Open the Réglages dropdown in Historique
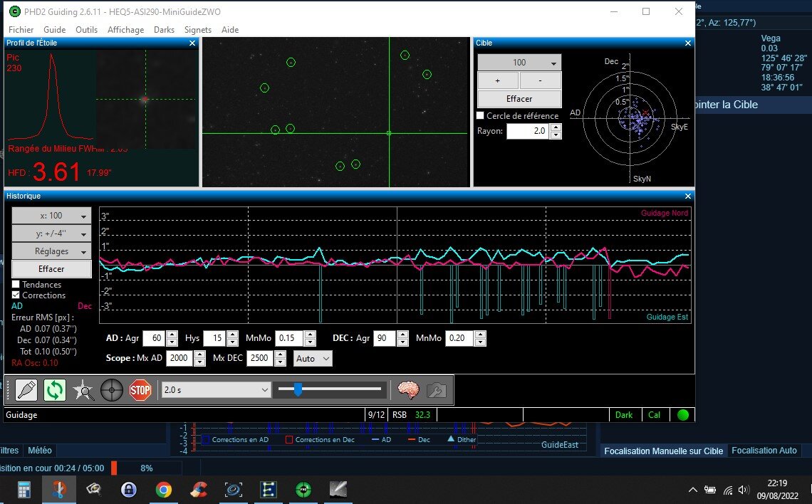The image size is (812, 504). click(x=51, y=251)
